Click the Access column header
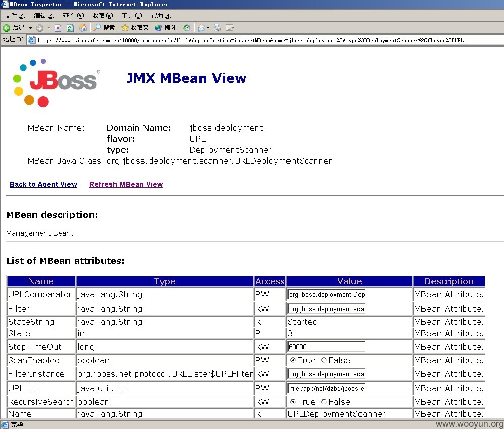The image size is (504, 429). pos(270,281)
